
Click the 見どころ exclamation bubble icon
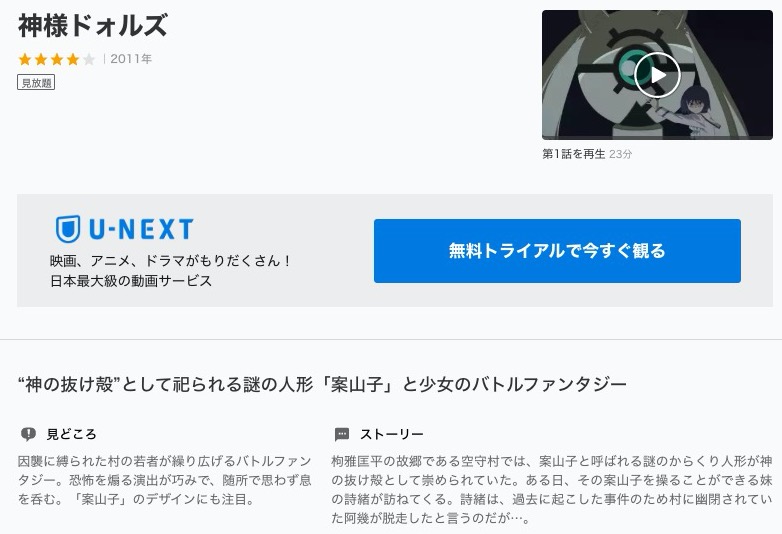tap(28, 434)
